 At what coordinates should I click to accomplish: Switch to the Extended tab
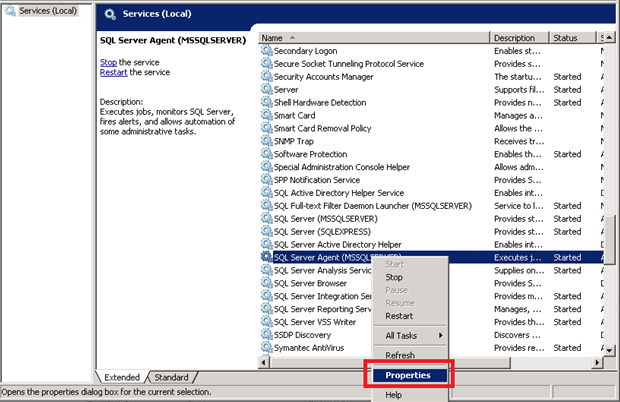[122, 377]
